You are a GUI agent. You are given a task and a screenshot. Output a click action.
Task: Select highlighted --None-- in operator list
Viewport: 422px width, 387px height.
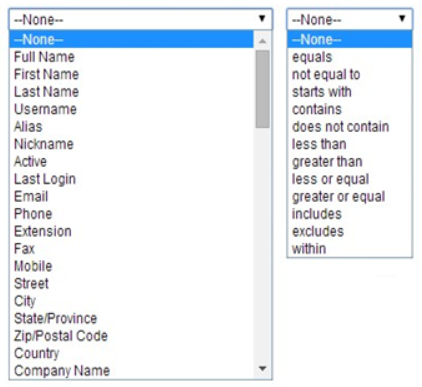[x=350, y=39]
